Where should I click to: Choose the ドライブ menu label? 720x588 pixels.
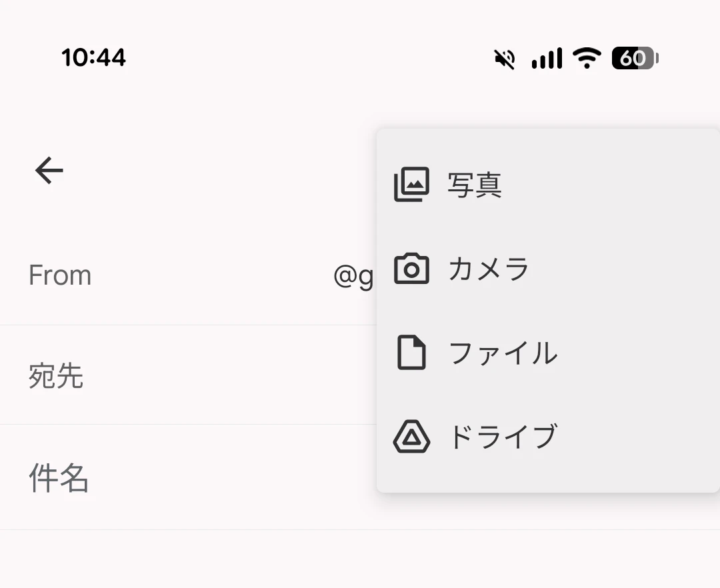coord(503,437)
